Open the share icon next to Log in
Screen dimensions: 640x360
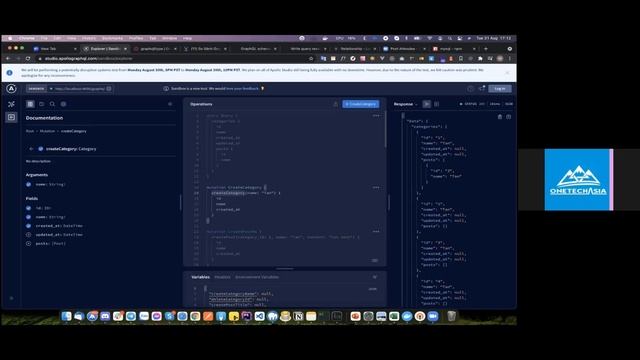(482, 89)
